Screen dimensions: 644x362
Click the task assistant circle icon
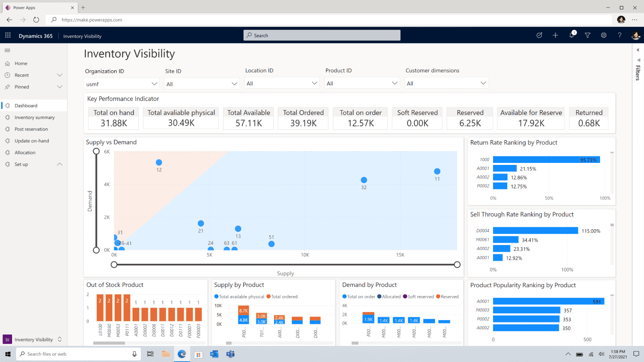point(539,35)
